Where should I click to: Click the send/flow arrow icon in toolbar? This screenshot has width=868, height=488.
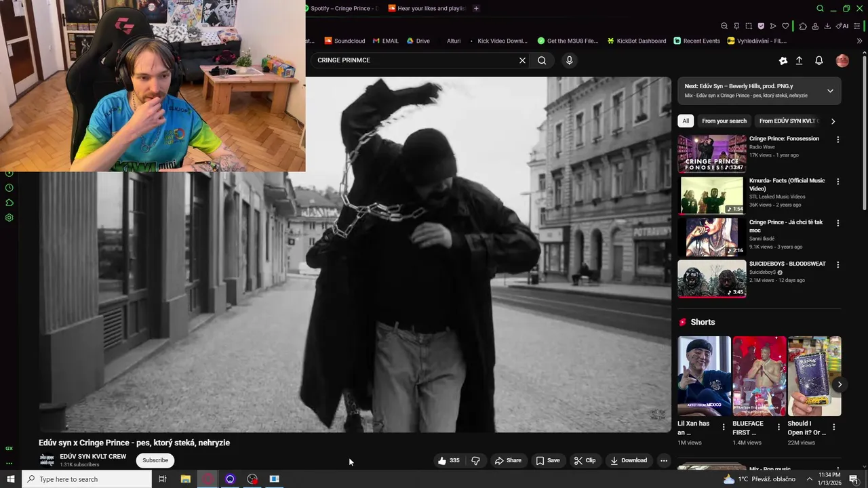click(x=773, y=26)
